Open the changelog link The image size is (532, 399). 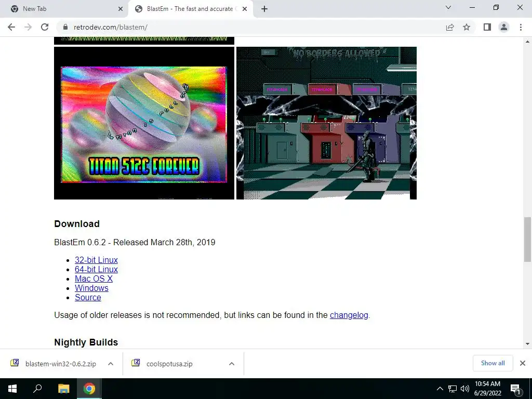click(349, 315)
